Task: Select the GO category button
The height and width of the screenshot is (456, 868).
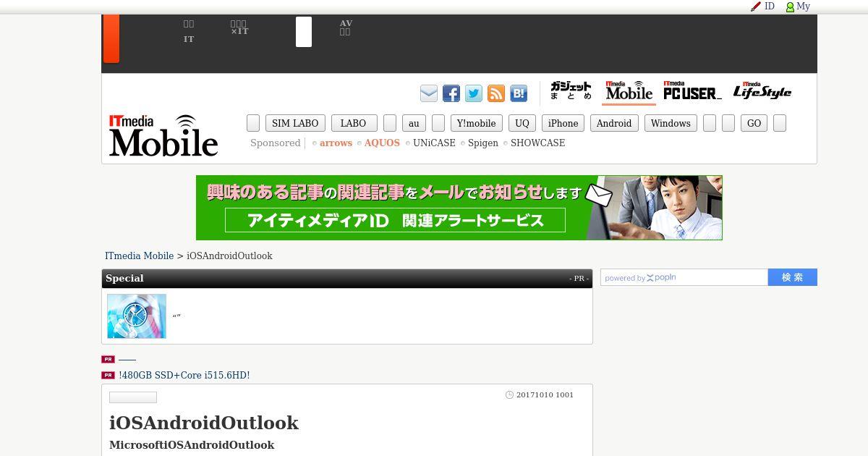Action: coord(754,123)
